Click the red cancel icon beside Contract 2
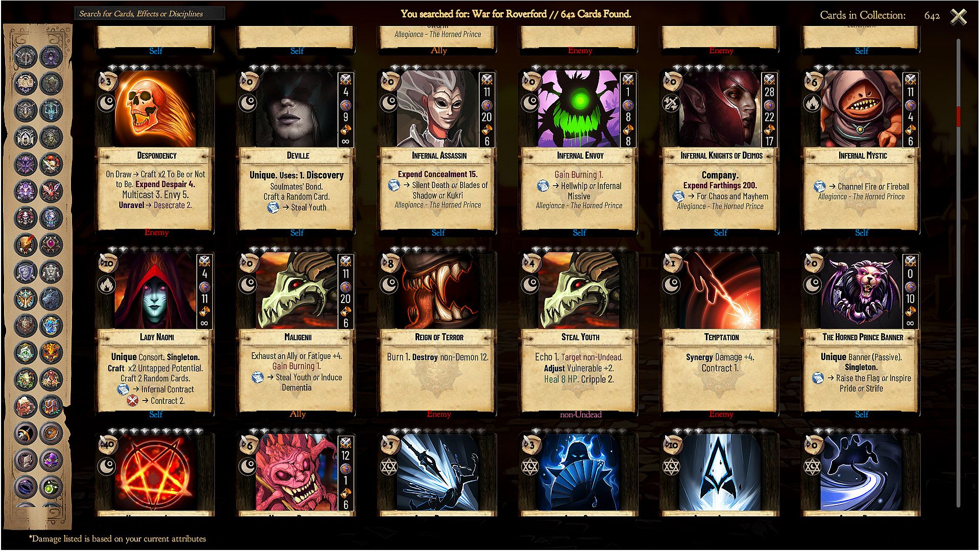980x551 pixels. click(132, 400)
